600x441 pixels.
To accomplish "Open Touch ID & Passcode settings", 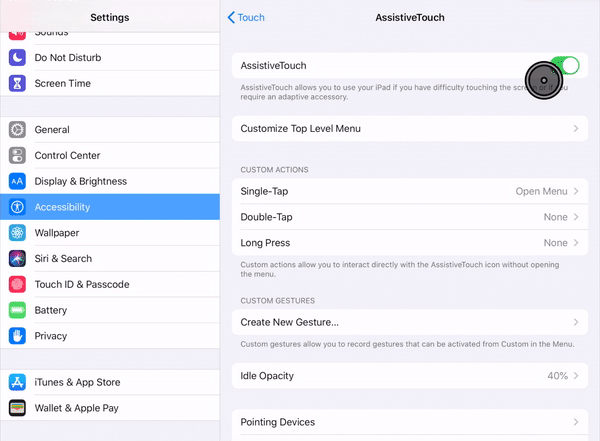I will point(110,284).
